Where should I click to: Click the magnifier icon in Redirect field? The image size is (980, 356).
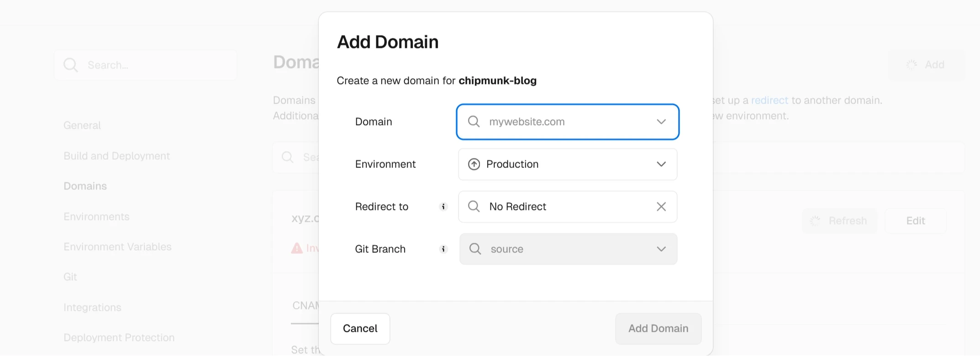(474, 207)
